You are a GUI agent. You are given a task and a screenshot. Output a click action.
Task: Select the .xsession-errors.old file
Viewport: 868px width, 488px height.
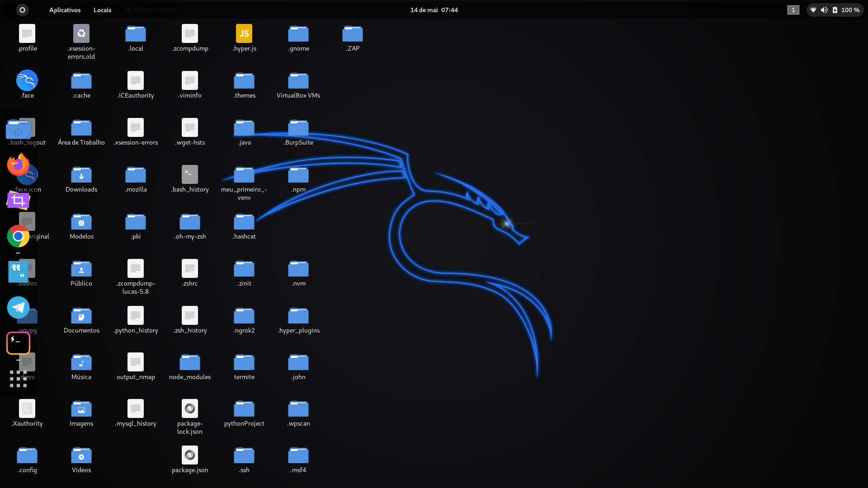(81, 33)
